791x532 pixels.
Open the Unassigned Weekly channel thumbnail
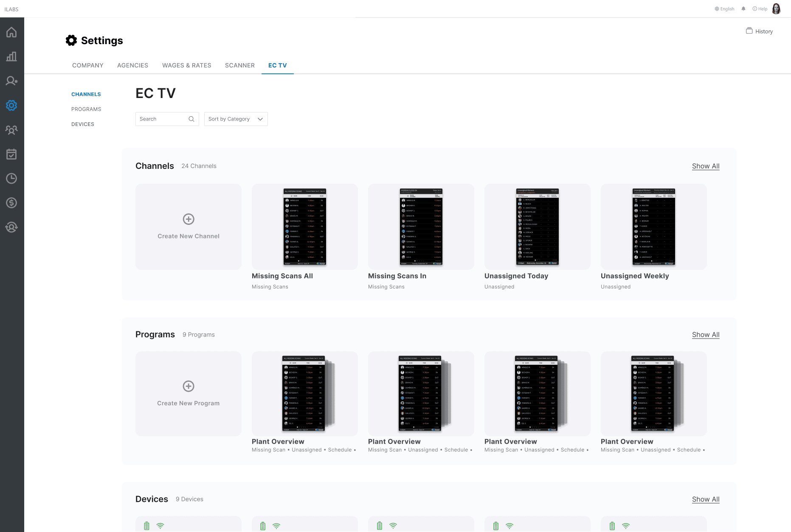coord(654,227)
